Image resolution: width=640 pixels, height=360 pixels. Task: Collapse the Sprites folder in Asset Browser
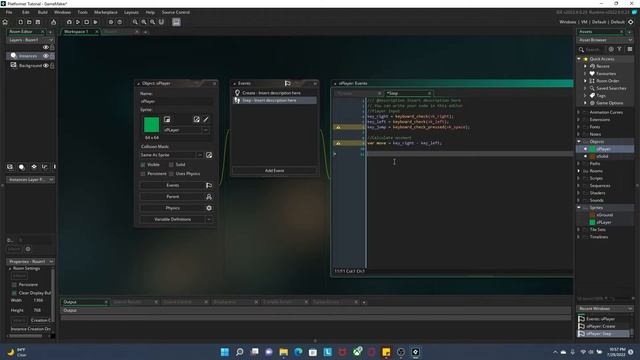(579, 208)
